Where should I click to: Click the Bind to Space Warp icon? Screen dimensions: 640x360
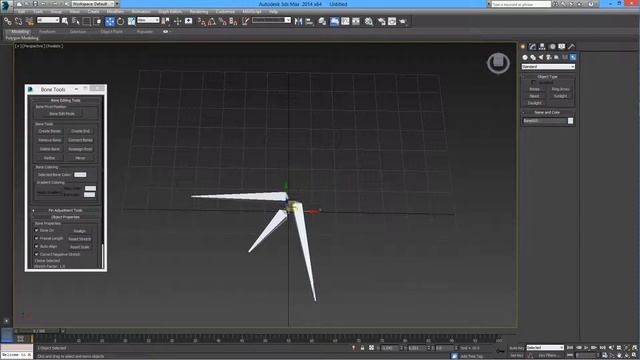click(29, 21)
